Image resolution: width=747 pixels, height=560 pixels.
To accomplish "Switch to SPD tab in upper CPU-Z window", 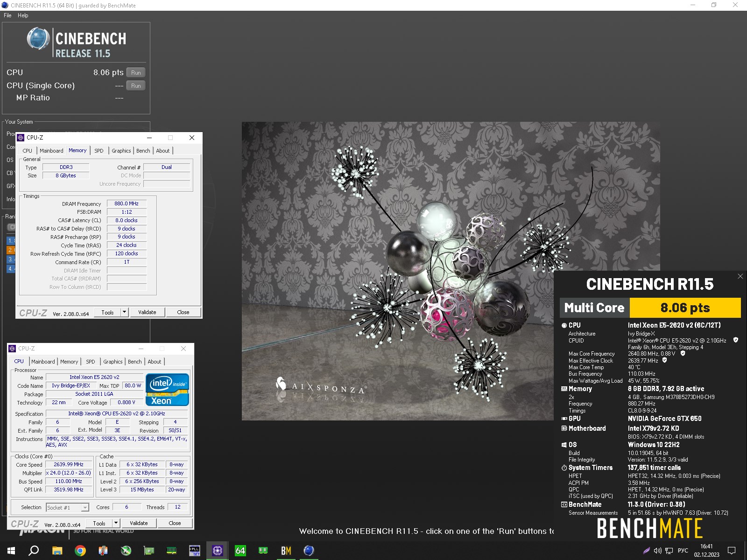I will point(99,151).
